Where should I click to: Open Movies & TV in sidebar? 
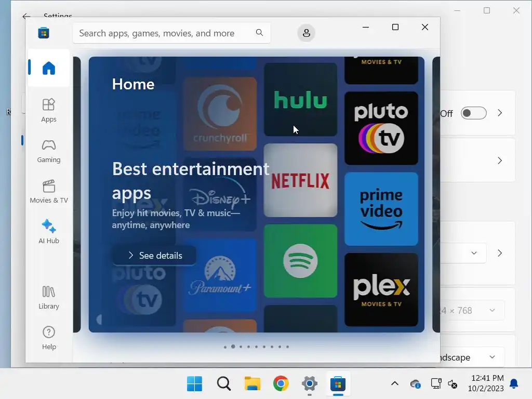pyautogui.click(x=49, y=192)
